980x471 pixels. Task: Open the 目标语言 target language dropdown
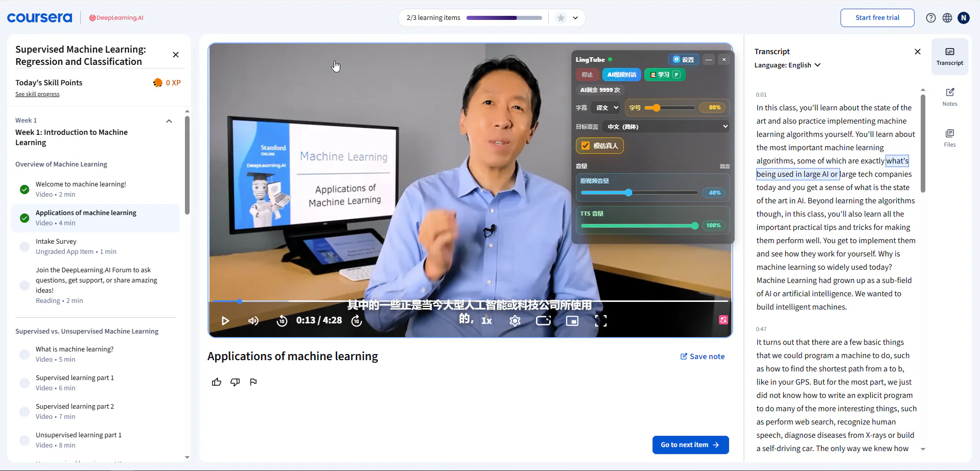[666, 127]
